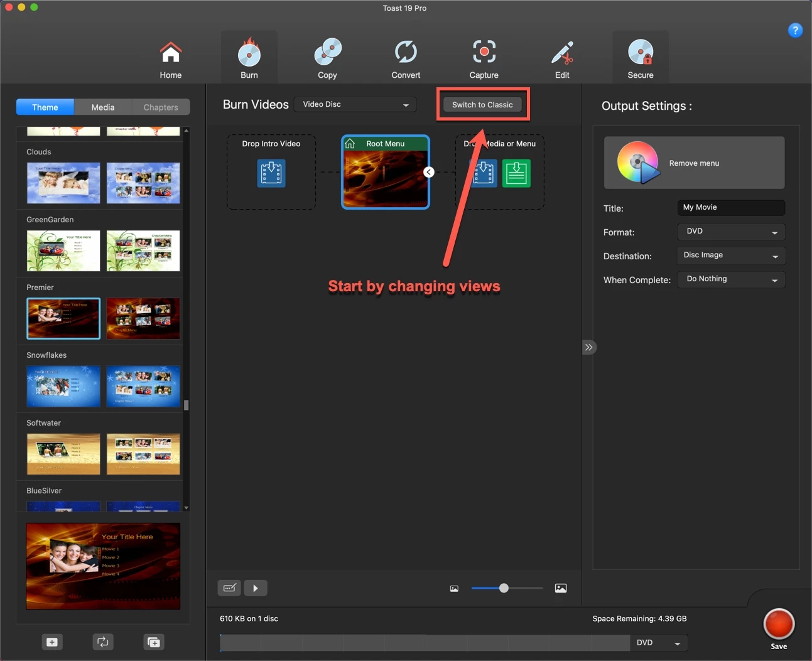Open the Edit section
Viewport: 812px width, 661px height.
(562, 60)
